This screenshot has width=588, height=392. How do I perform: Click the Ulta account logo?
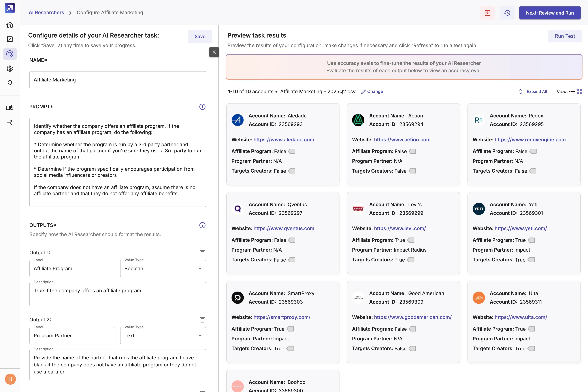pos(479,298)
